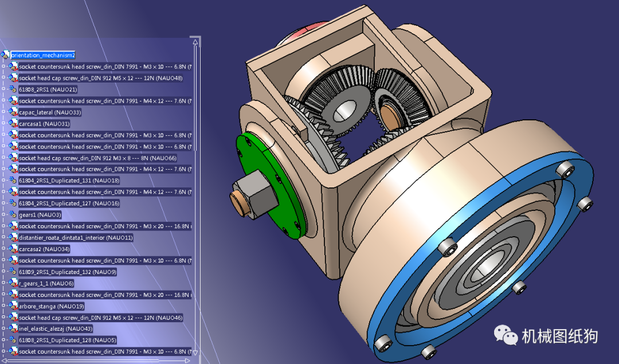Click the tree's scroll-down arrow
The image size is (619, 364).
[195, 352]
